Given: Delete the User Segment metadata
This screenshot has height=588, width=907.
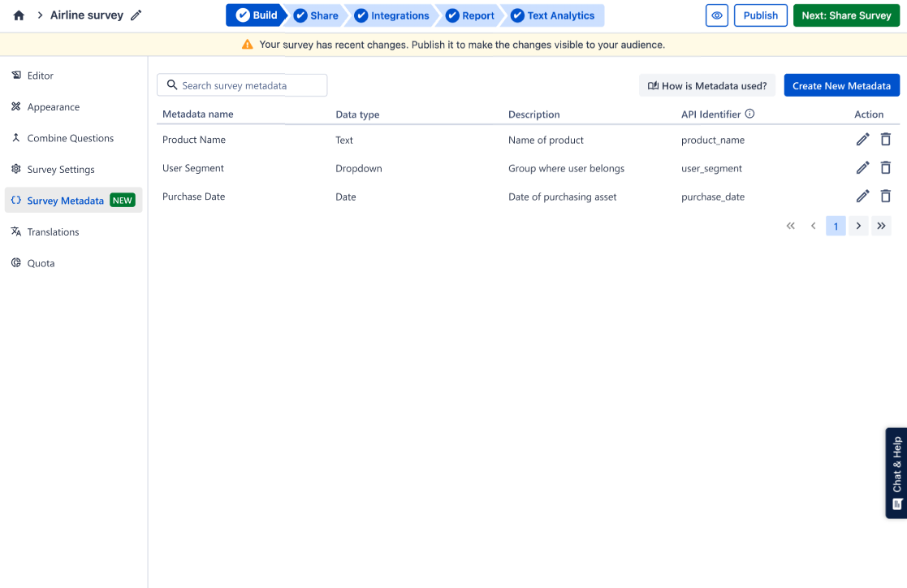Looking at the screenshot, I should click(x=886, y=168).
